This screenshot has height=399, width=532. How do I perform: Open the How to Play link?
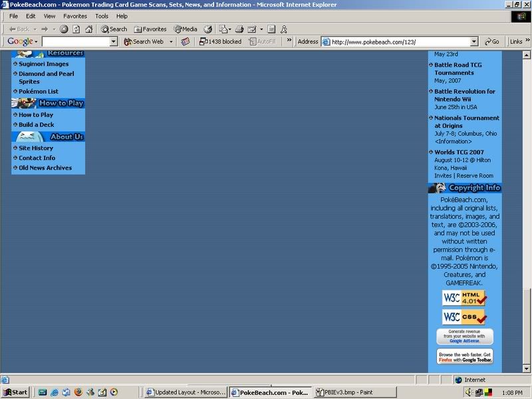[x=36, y=114]
